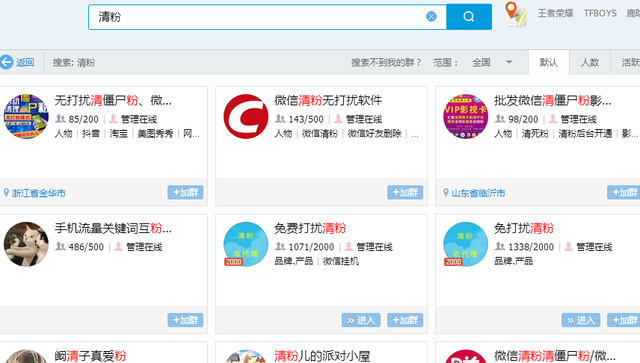Click members icon beside 85/200
The width and height of the screenshot is (640, 363).
[x=60, y=119]
